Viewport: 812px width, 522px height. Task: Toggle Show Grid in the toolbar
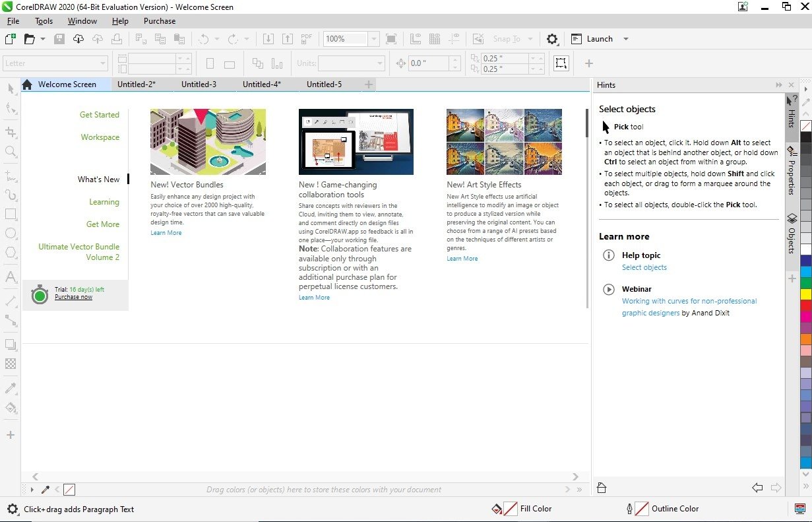tap(435, 39)
